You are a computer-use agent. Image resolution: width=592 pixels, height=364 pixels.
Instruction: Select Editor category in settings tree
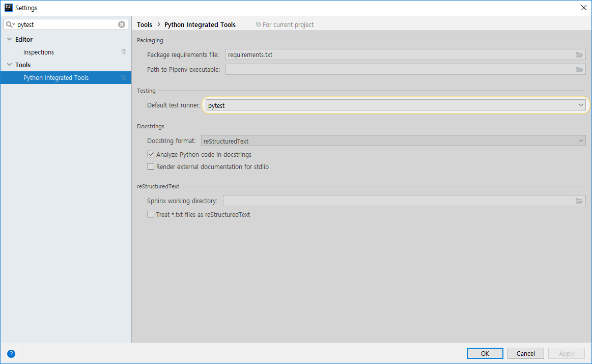[x=24, y=39]
